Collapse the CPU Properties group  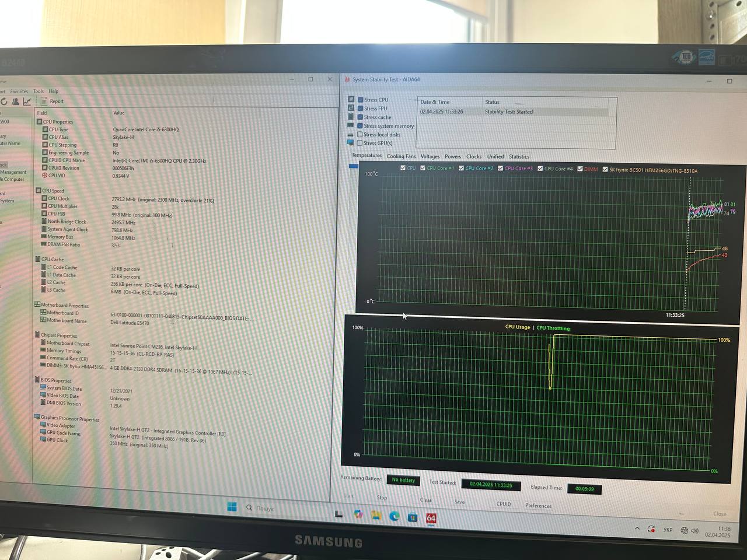(x=39, y=122)
